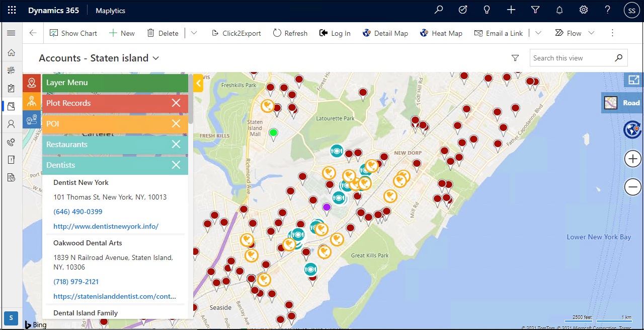This screenshot has height=330, width=644.
Task: Change the Road map style
Action: pyautogui.click(x=622, y=103)
